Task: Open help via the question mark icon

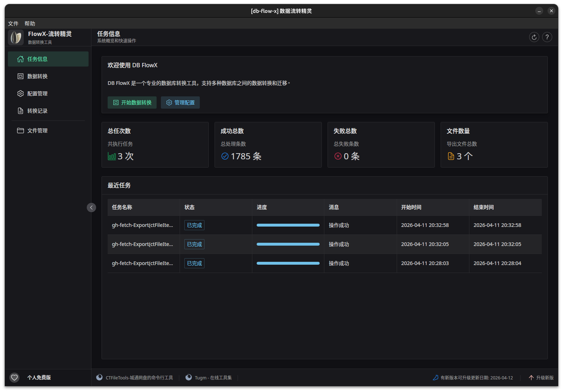Action: 547,37
